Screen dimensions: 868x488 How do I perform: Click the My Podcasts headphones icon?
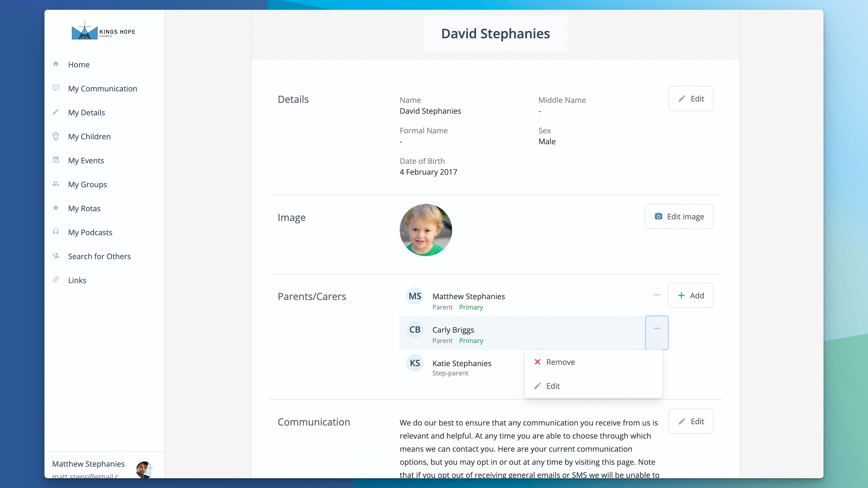tap(56, 232)
